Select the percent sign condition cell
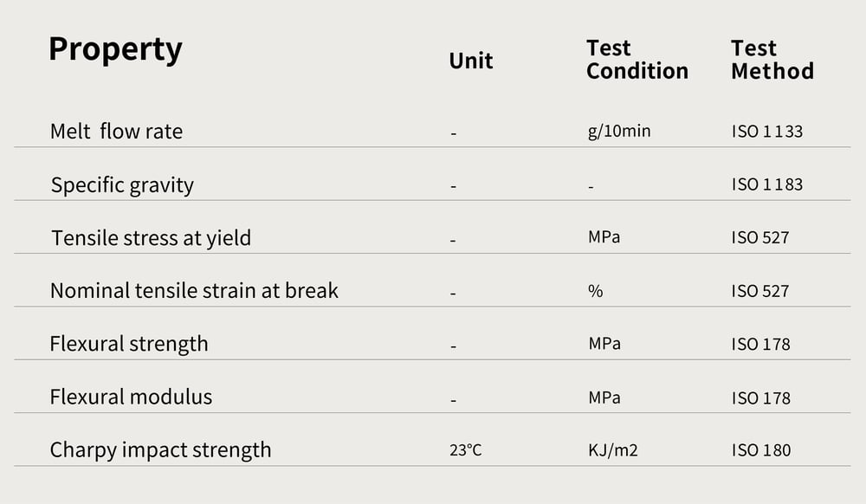Viewport: 866px width, 504px height. (596, 291)
